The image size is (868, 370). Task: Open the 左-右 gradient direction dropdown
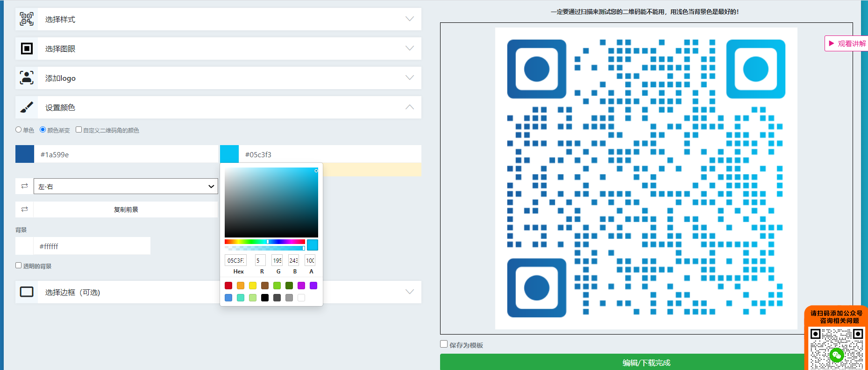tap(126, 186)
